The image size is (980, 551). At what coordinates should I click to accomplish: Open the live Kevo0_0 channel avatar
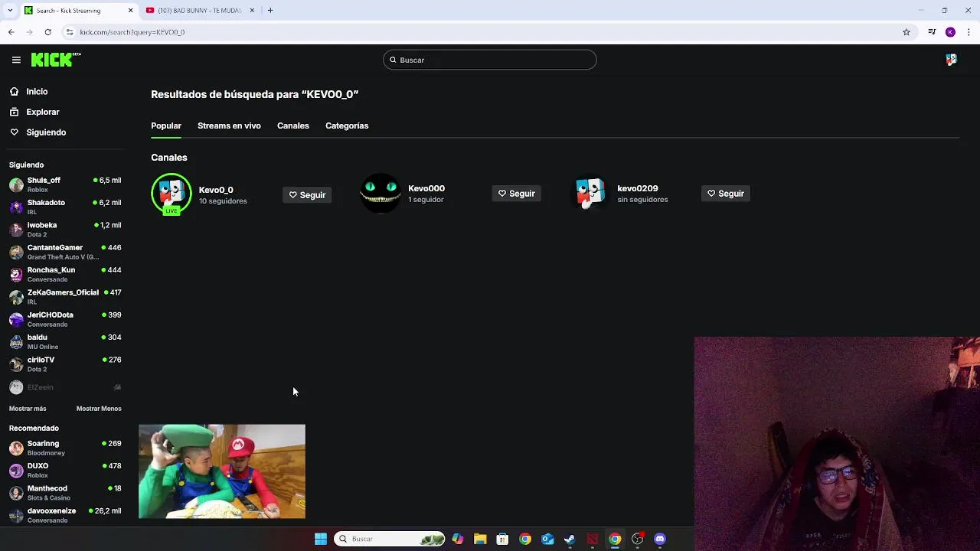click(171, 194)
